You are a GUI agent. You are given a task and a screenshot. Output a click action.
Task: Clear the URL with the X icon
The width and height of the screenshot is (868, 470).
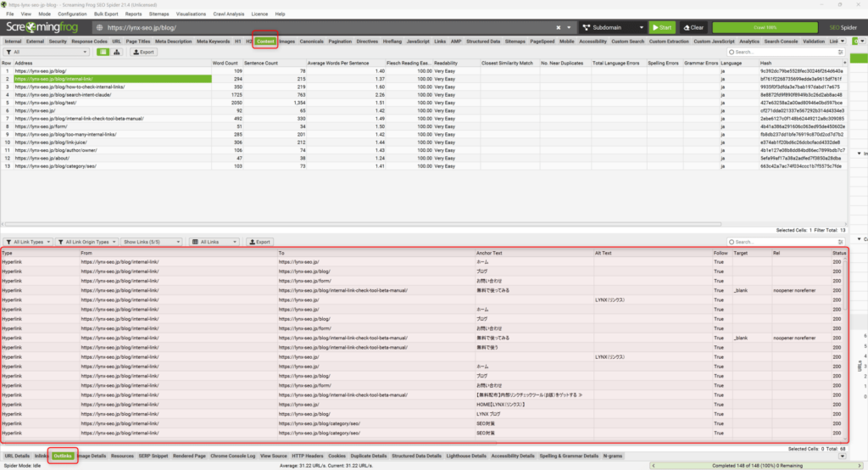pos(569,27)
